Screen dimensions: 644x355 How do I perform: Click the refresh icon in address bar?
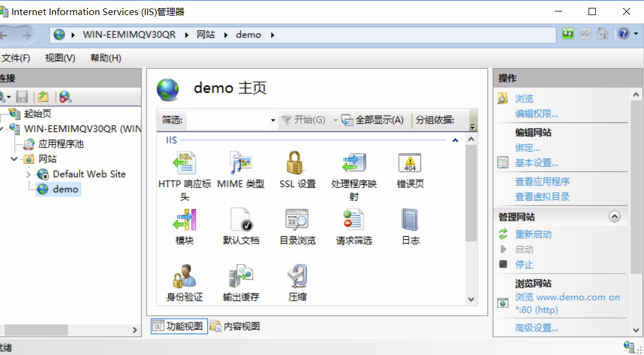[x=568, y=34]
